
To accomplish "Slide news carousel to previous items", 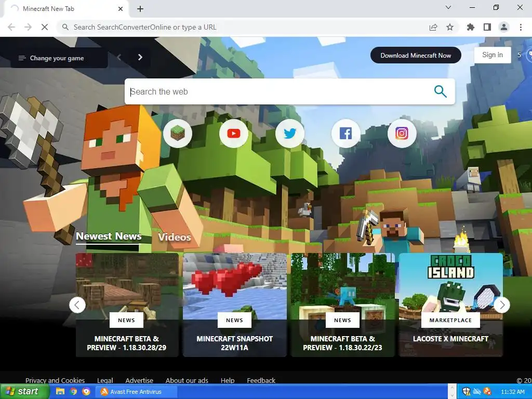I will click(x=77, y=305).
